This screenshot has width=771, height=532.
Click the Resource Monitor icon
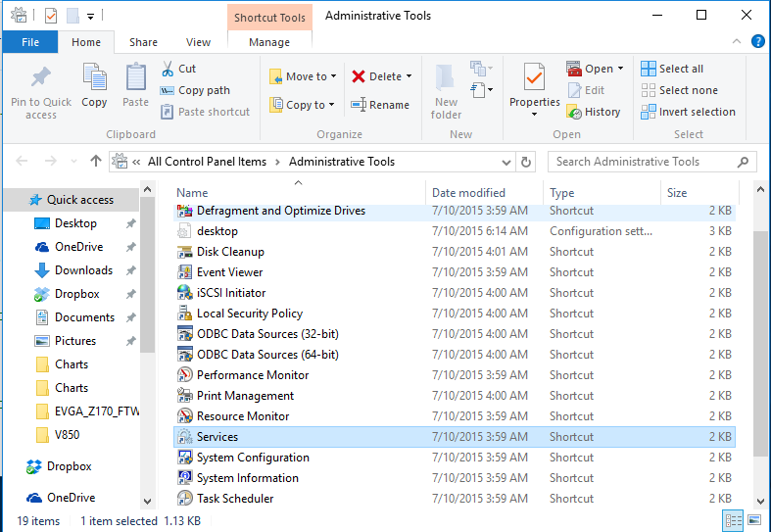click(184, 416)
